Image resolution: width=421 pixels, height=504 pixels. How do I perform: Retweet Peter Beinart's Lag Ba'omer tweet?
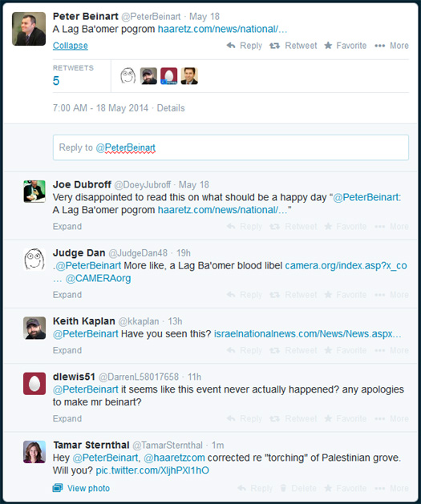point(293,46)
